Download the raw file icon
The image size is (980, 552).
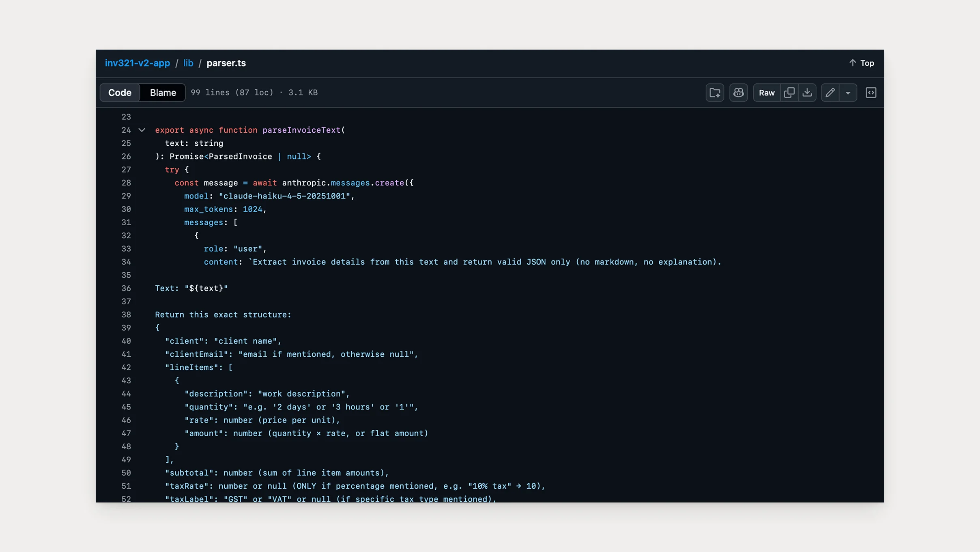tap(807, 93)
